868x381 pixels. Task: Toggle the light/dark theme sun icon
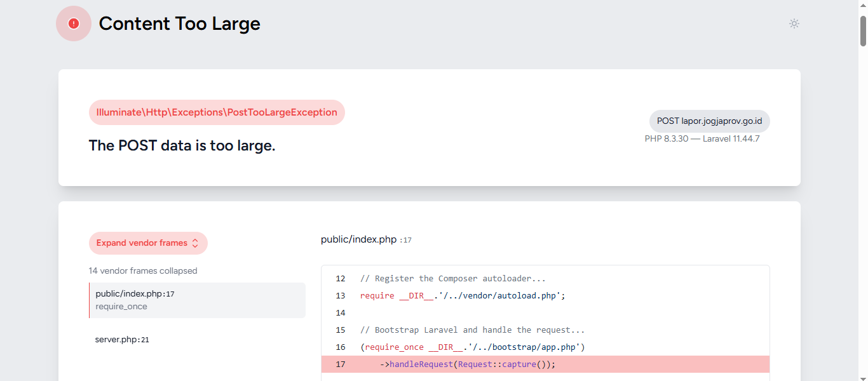pyautogui.click(x=794, y=23)
